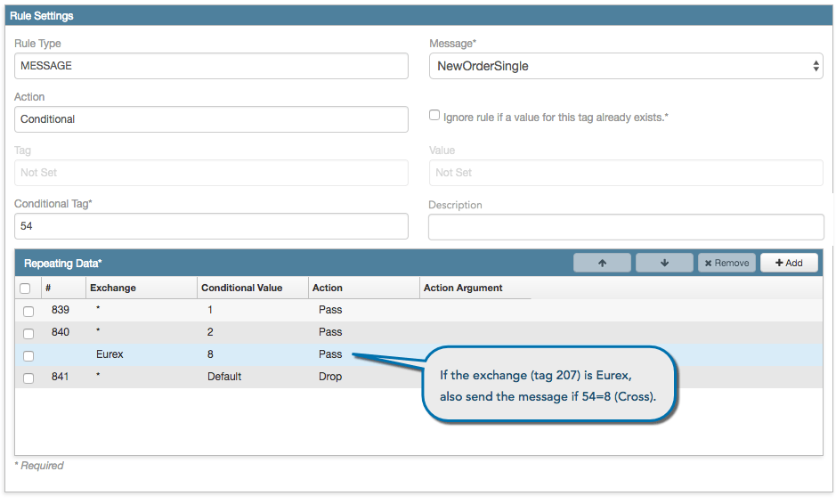Click the Exchange column header
The image size is (836, 504).
coord(113,288)
